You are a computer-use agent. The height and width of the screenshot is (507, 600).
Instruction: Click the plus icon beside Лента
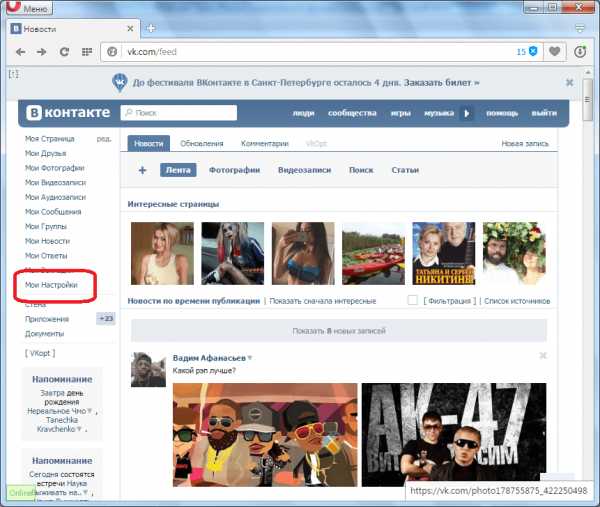tap(142, 170)
